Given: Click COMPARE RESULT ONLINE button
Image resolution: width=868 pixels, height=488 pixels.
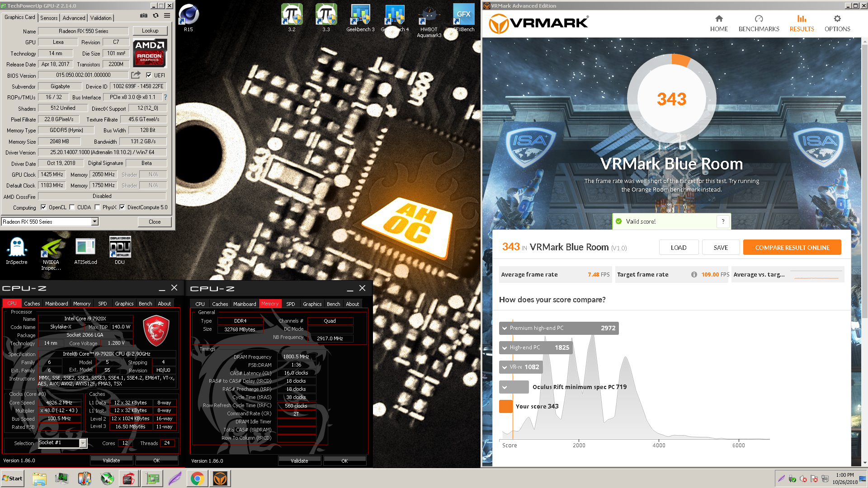Looking at the screenshot, I should point(792,248).
